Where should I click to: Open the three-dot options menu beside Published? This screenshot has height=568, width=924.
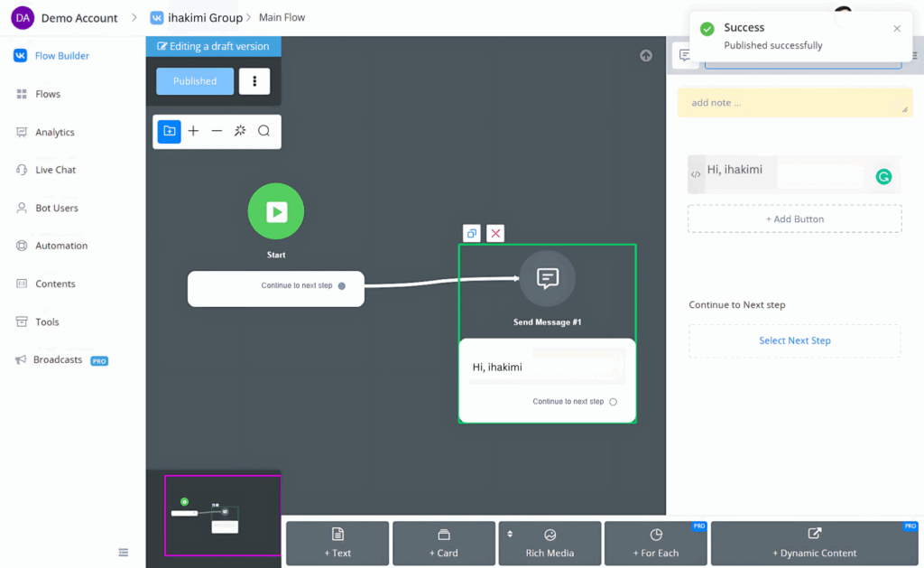254,81
